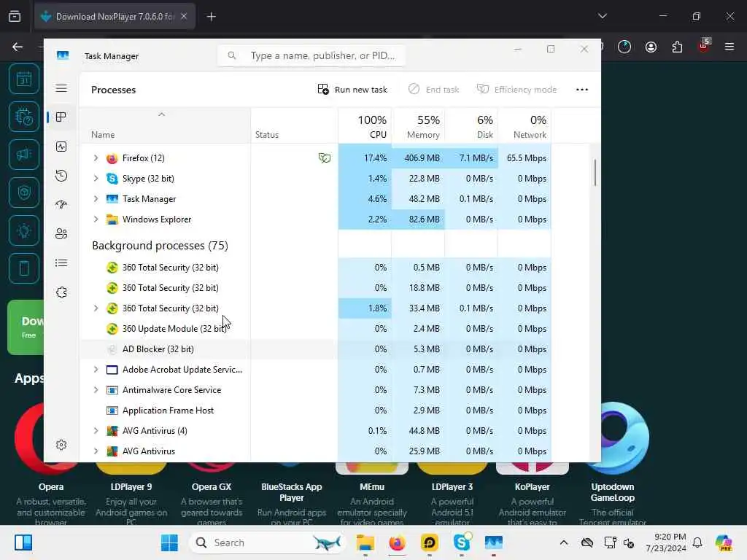Viewport: 747px width, 560px height.
Task: Click the AVG Antivirus (4) icon
Action: click(112, 431)
